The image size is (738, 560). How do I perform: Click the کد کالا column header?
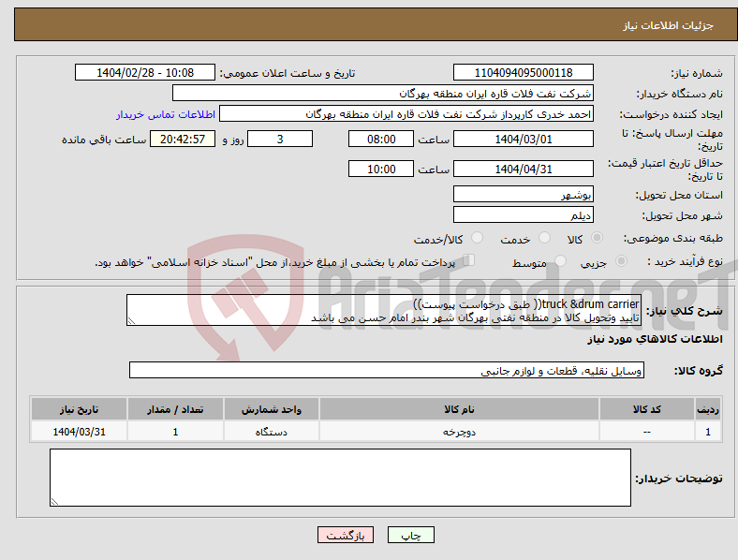[x=647, y=409]
